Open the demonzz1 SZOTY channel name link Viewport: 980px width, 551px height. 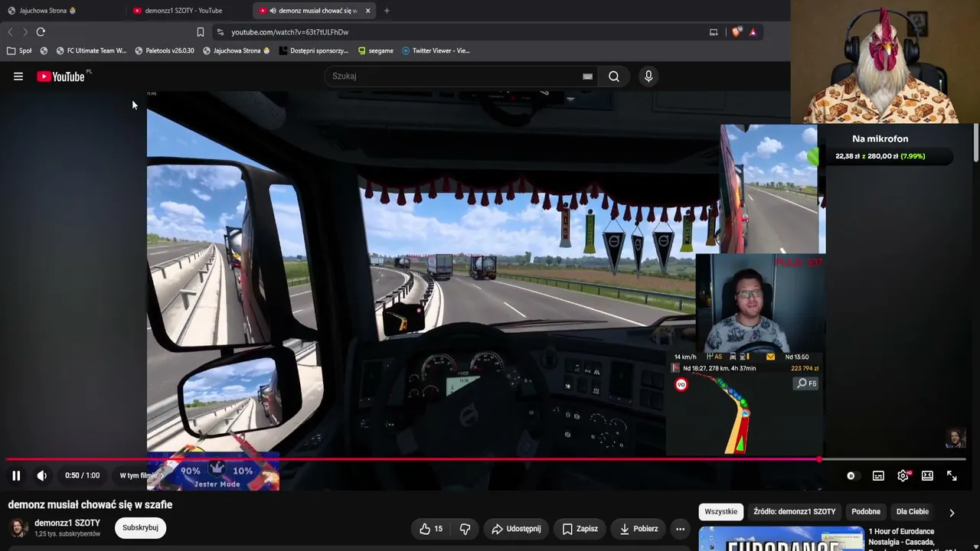click(x=67, y=523)
